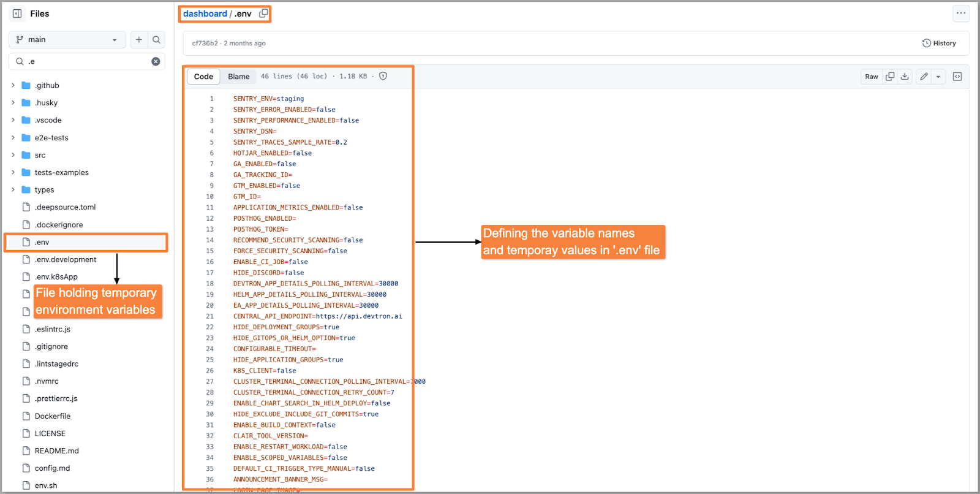Click the Files heading
This screenshot has height=494, width=980.
[x=40, y=13]
